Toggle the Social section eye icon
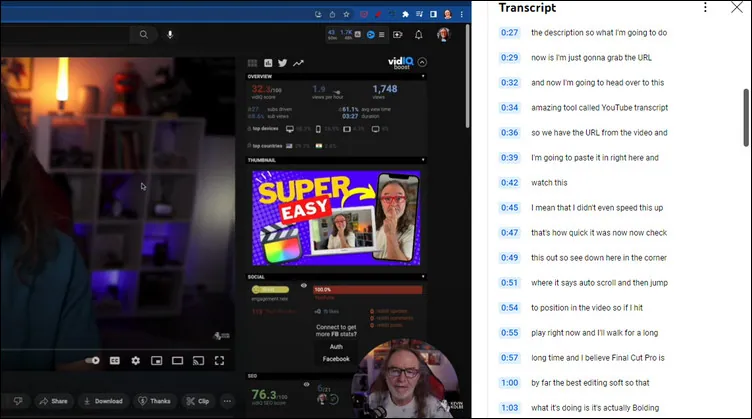The image size is (752, 419). [304, 286]
